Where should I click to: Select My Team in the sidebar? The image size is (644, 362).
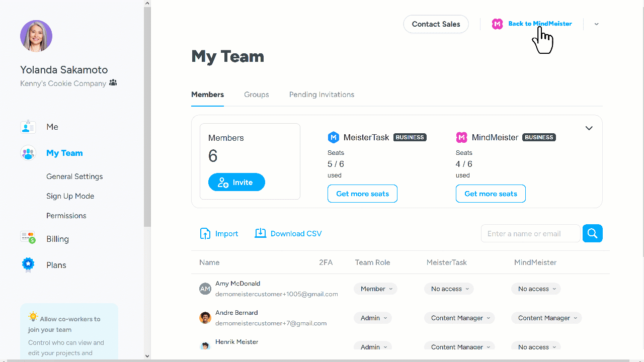coord(64,153)
